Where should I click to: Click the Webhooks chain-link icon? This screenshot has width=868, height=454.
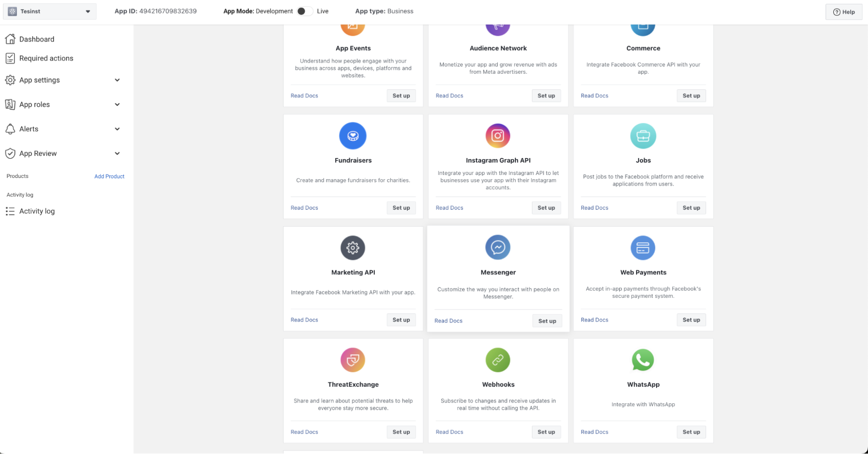tap(498, 360)
